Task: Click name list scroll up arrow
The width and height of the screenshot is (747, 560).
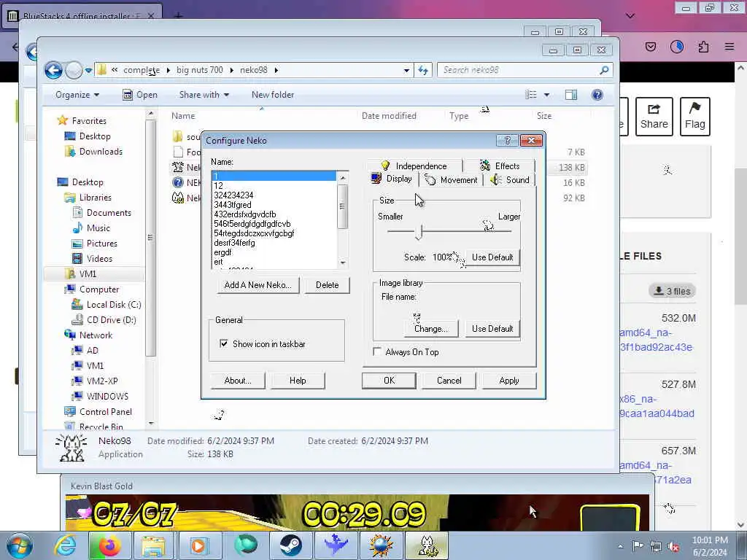Action: point(343,177)
